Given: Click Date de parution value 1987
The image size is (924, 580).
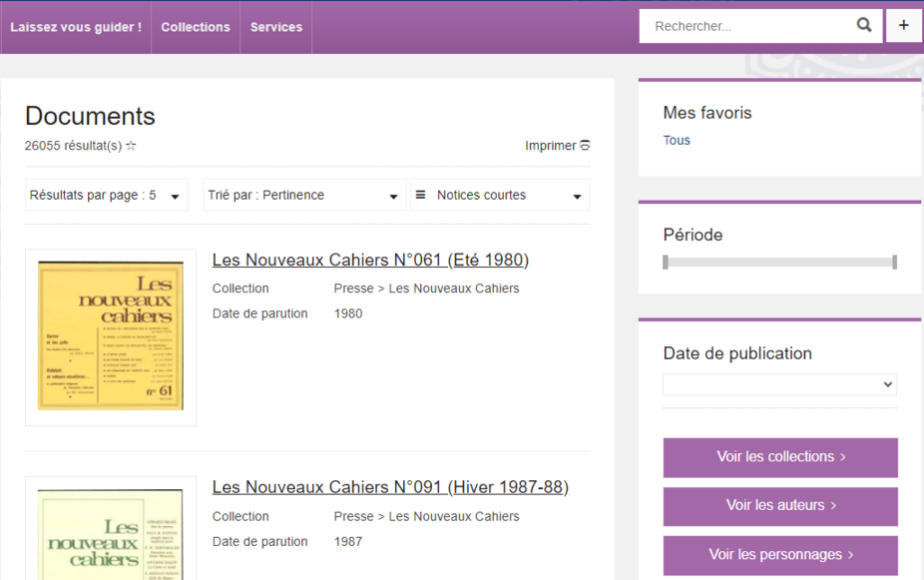Looking at the screenshot, I should pos(348,542).
